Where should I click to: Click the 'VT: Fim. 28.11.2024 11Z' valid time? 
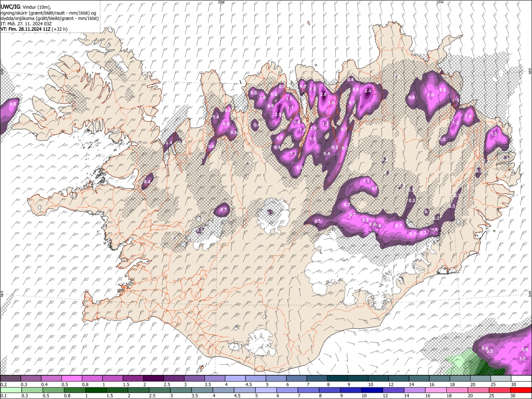point(25,29)
